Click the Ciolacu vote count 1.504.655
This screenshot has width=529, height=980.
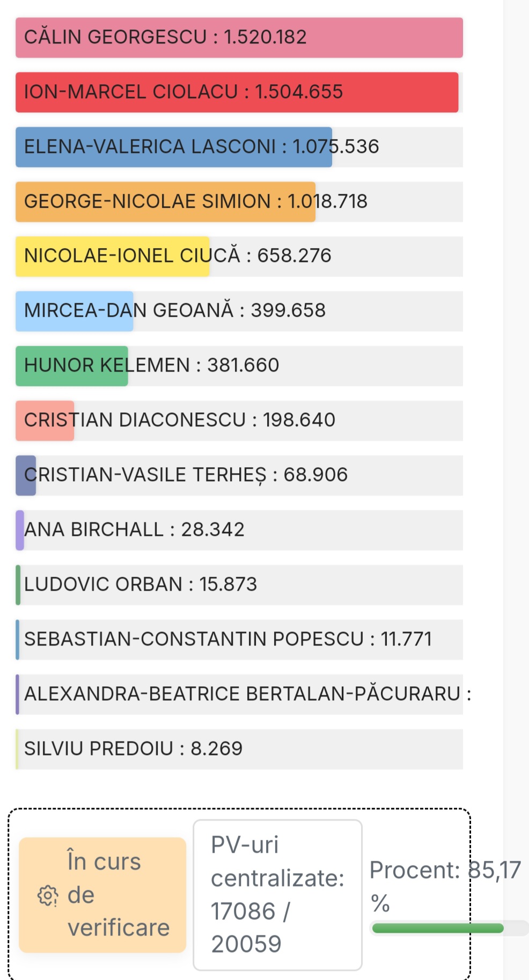(299, 92)
